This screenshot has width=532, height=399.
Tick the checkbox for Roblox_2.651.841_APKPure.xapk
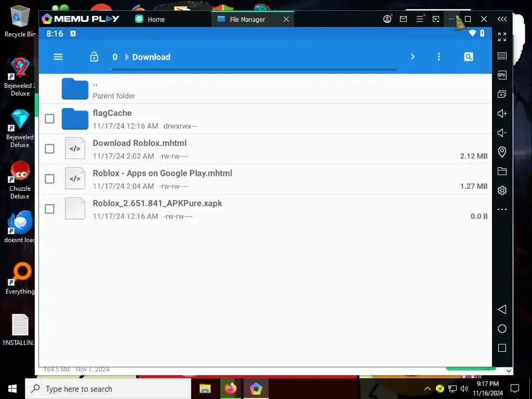(x=49, y=209)
